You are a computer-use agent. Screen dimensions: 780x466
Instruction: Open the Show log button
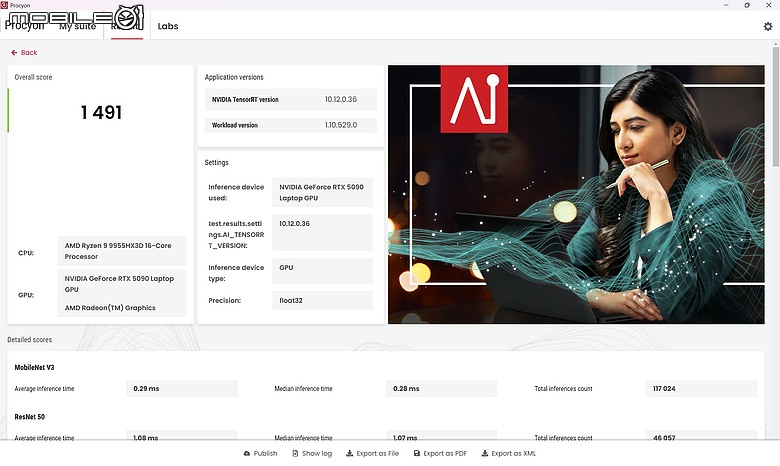(x=312, y=453)
